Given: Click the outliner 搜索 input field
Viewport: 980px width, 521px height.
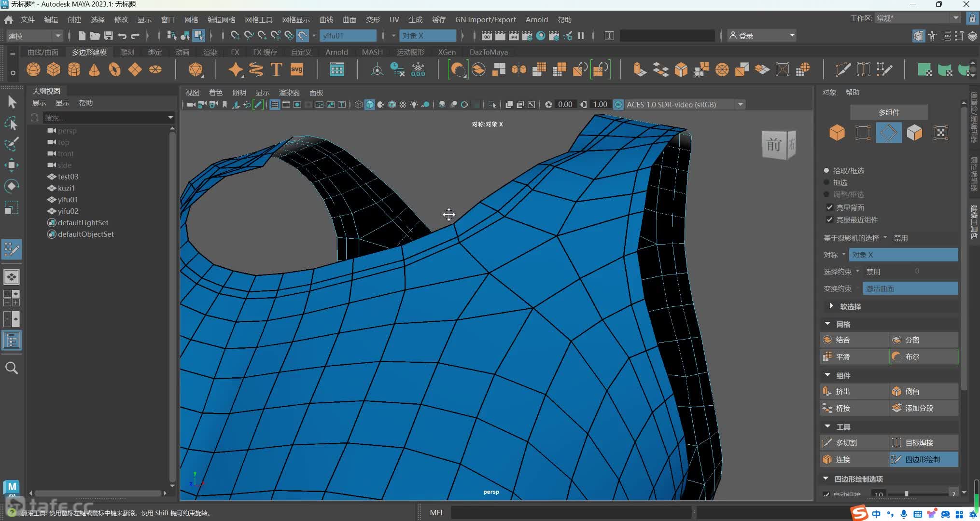Looking at the screenshot, I should [x=104, y=117].
